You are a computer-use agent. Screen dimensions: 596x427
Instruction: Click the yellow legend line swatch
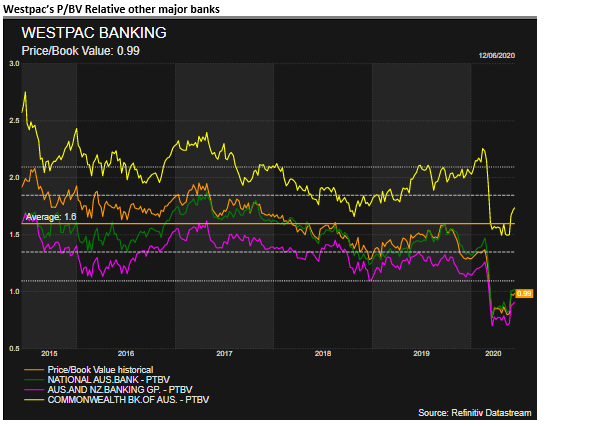point(34,400)
